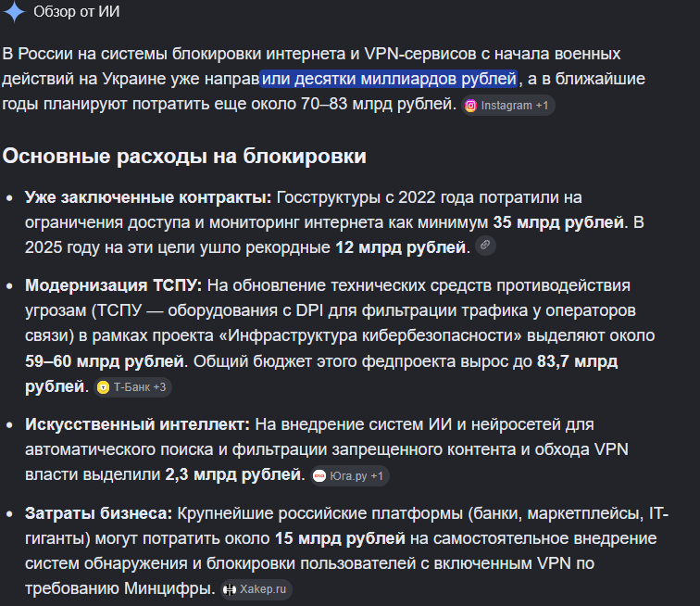Click the Instagram logo in source chip
Viewport: 700px width, 606px height.
tap(470, 106)
